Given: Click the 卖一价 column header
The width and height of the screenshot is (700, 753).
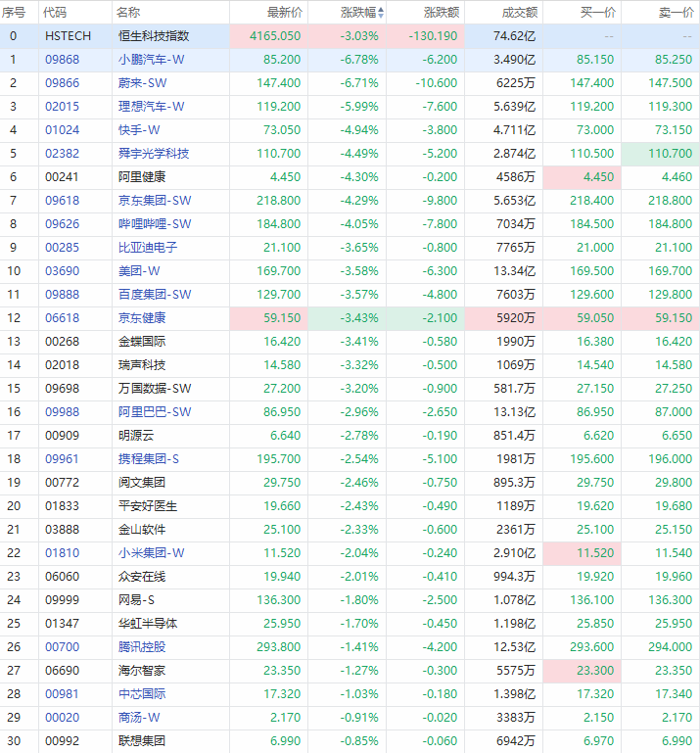Looking at the screenshot, I should coord(677,13).
